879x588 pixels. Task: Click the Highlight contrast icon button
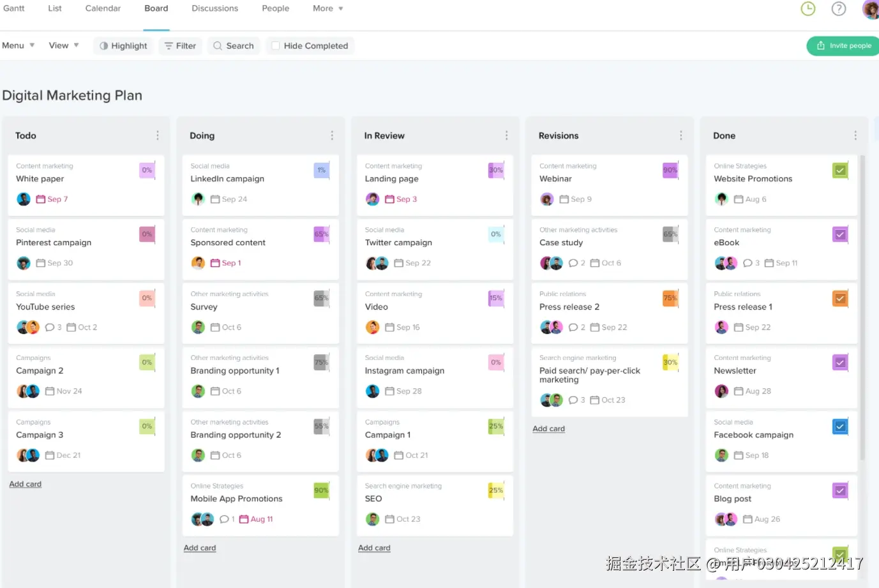[x=104, y=46]
